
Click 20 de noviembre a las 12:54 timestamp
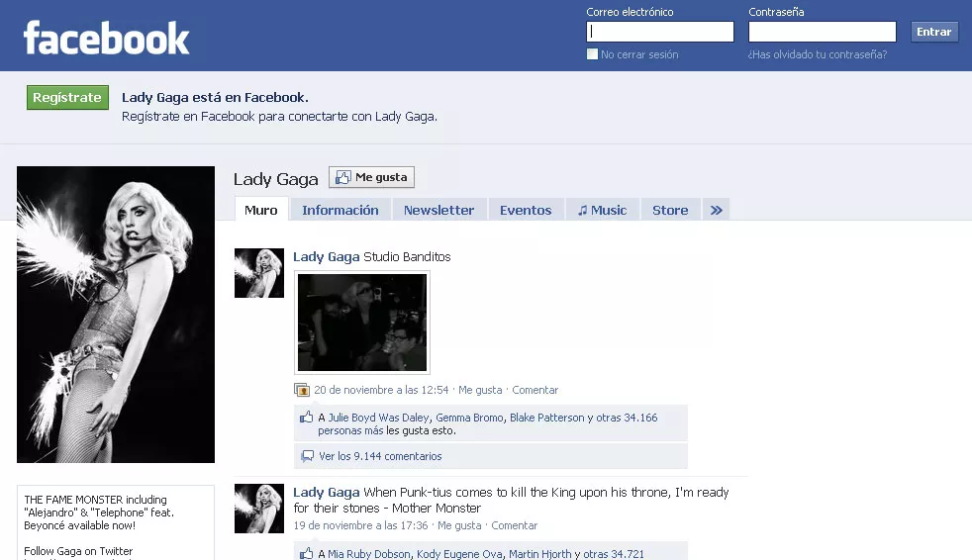(x=381, y=390)
